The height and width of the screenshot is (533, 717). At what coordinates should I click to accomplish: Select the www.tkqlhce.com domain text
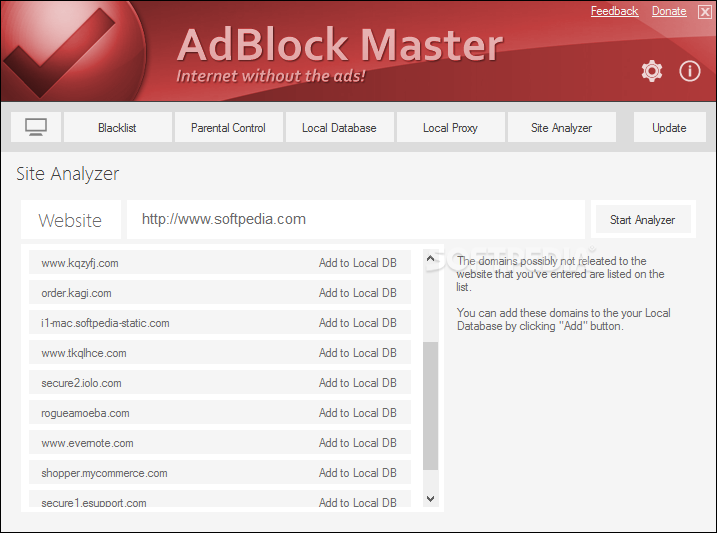[x=84, y=353]
